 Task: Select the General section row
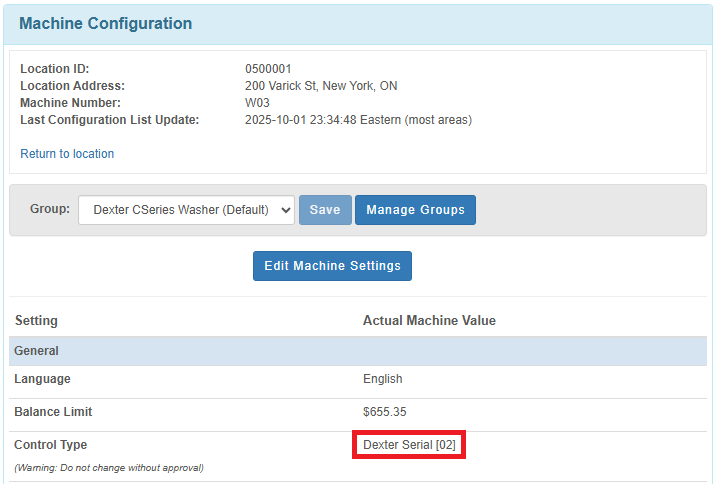36,351
